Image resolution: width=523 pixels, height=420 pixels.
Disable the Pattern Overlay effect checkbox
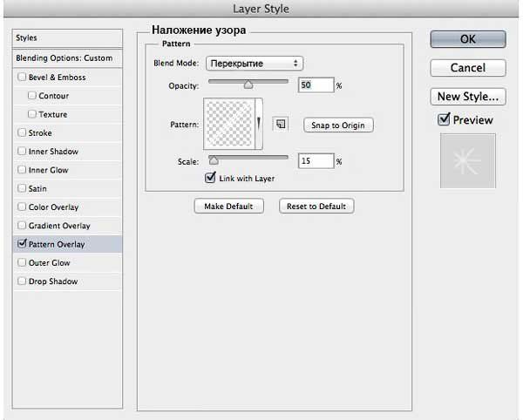(22, 244)
